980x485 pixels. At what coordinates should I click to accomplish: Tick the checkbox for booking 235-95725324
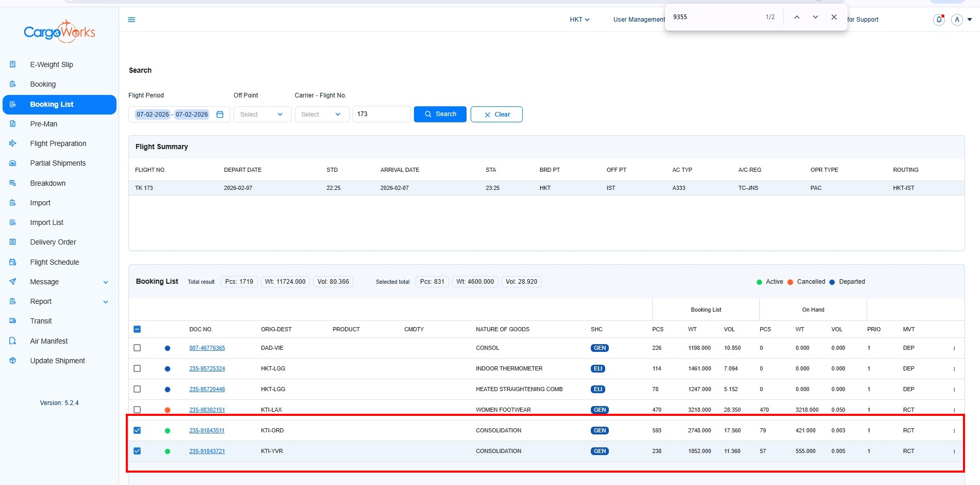(x=137, y=368)
